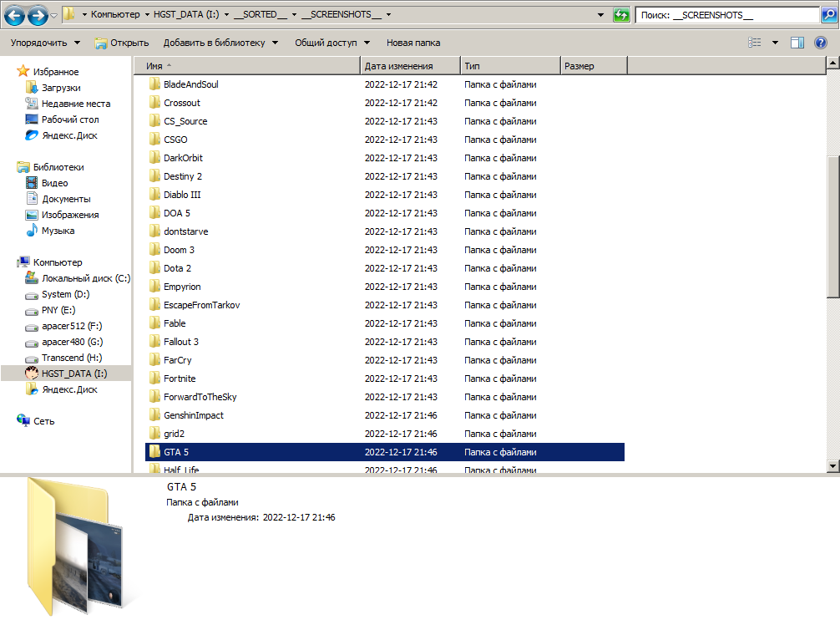
Task: Select Transcend (H:) drive in the sidebar
Action: point(72,358)
